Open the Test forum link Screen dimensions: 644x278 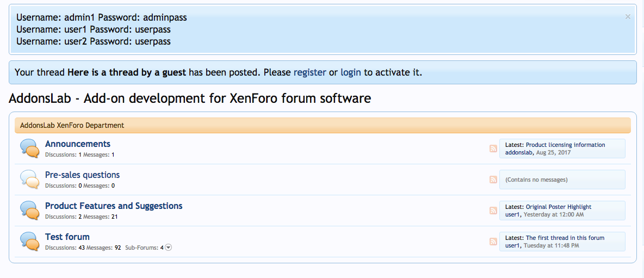(67, 237)
